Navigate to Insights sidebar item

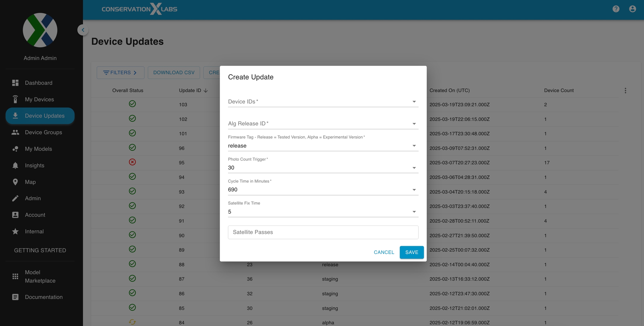click(34, 166)
